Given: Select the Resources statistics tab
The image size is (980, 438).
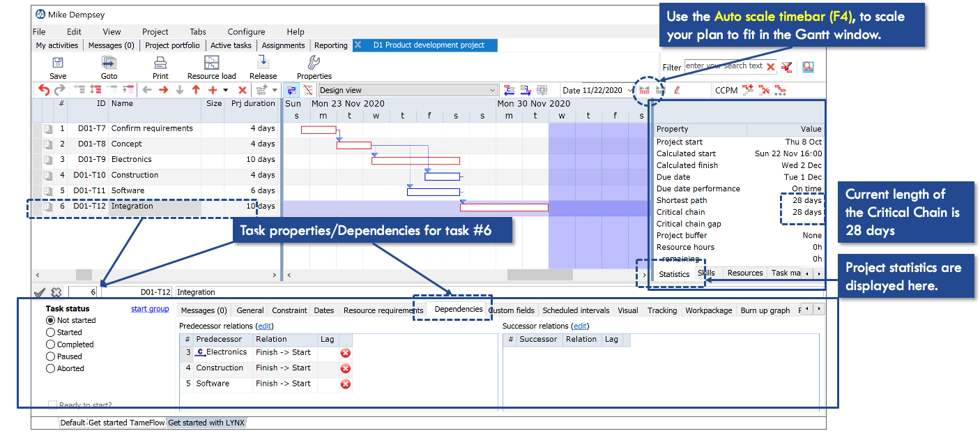Looking at the screenshot, I should [x=745, y=273].
